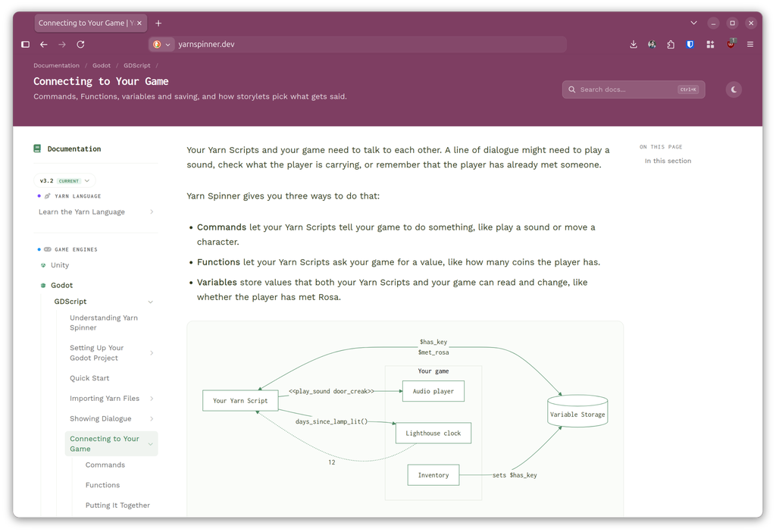This screenshot has width=776, height=532.
Task: Go back with the browser back arrow
Action: point(43,45)
